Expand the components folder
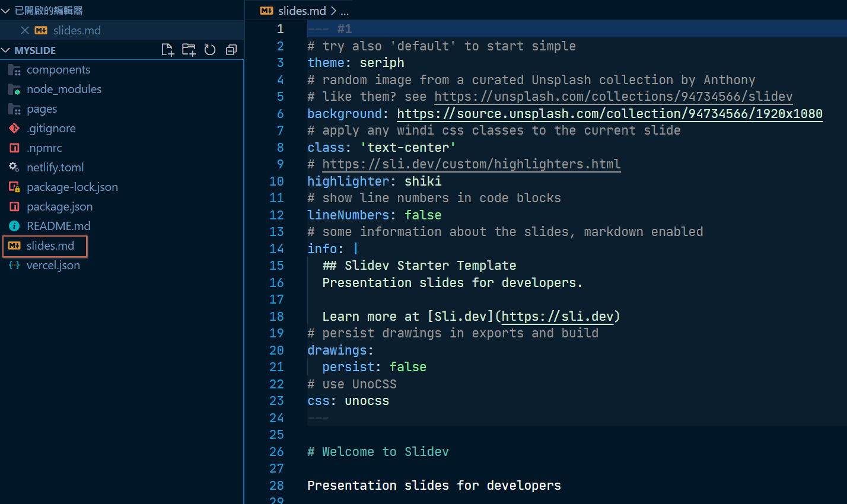 [x=58, y=69]
